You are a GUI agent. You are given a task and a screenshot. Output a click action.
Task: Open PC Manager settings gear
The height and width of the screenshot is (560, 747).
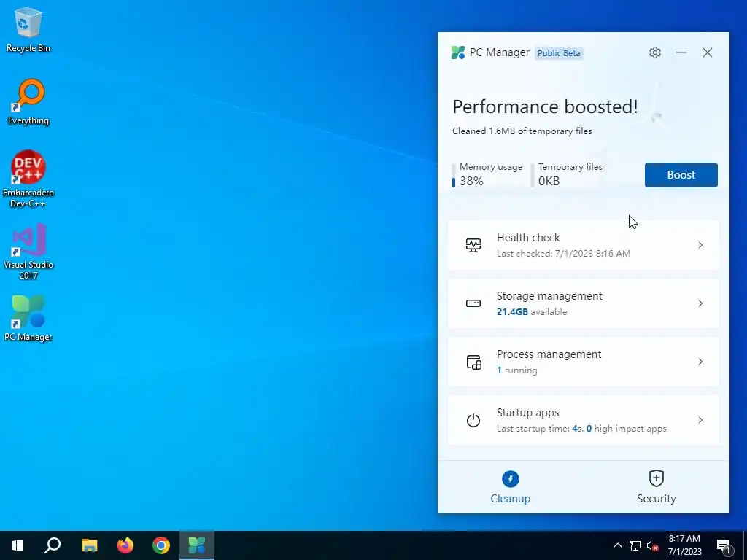point(655,52)
